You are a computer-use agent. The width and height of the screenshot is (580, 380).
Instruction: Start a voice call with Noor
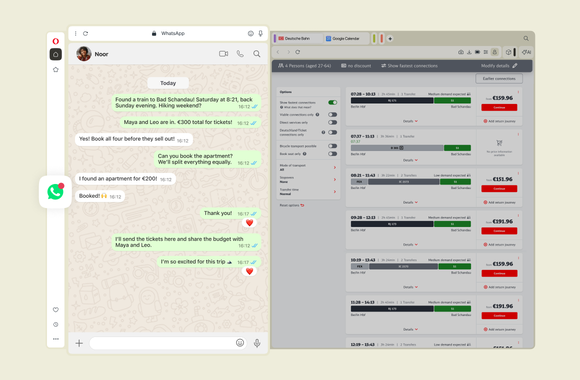pyautogui.click(x=240, y=54)
